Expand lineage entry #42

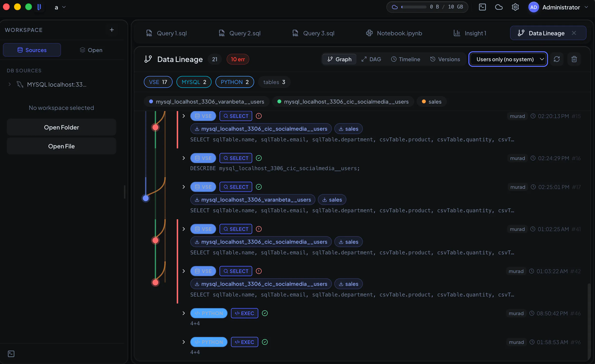[183, 271]
